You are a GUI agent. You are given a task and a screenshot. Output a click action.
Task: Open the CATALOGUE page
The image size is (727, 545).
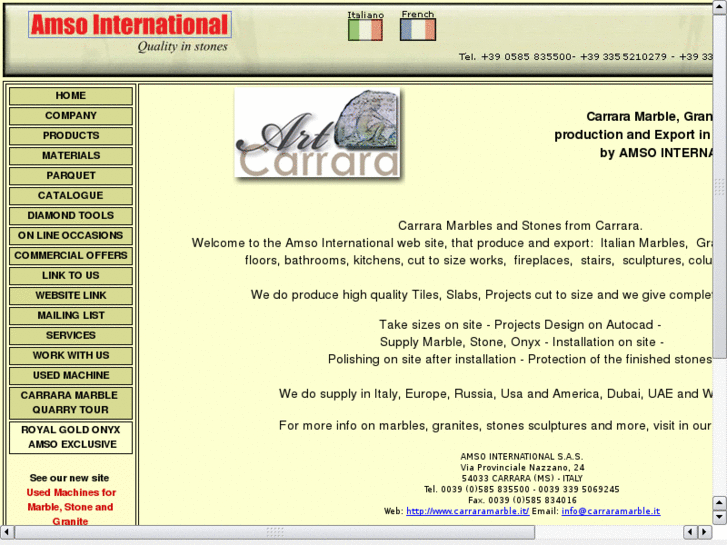click(71, 195)
